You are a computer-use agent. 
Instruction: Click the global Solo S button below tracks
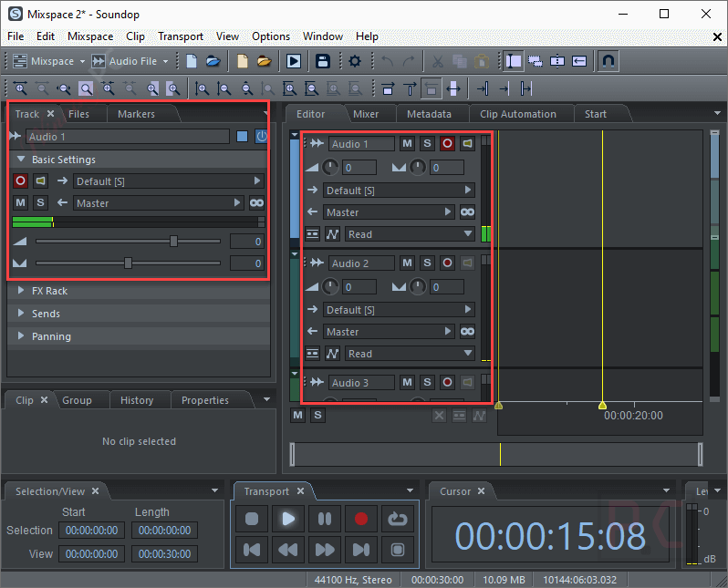click(317, 415)
